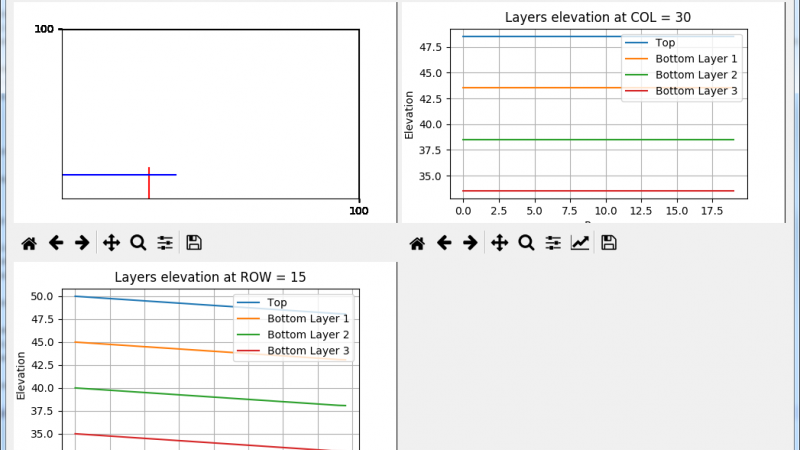Go back to previous view in right toolbar
This screenshot has width=800, height=450.
pos(444,243)
